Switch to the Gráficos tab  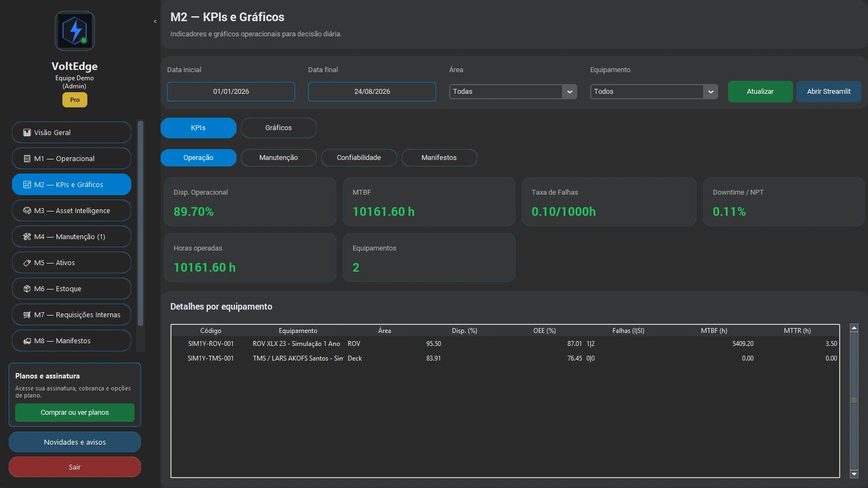pos(279,128)
